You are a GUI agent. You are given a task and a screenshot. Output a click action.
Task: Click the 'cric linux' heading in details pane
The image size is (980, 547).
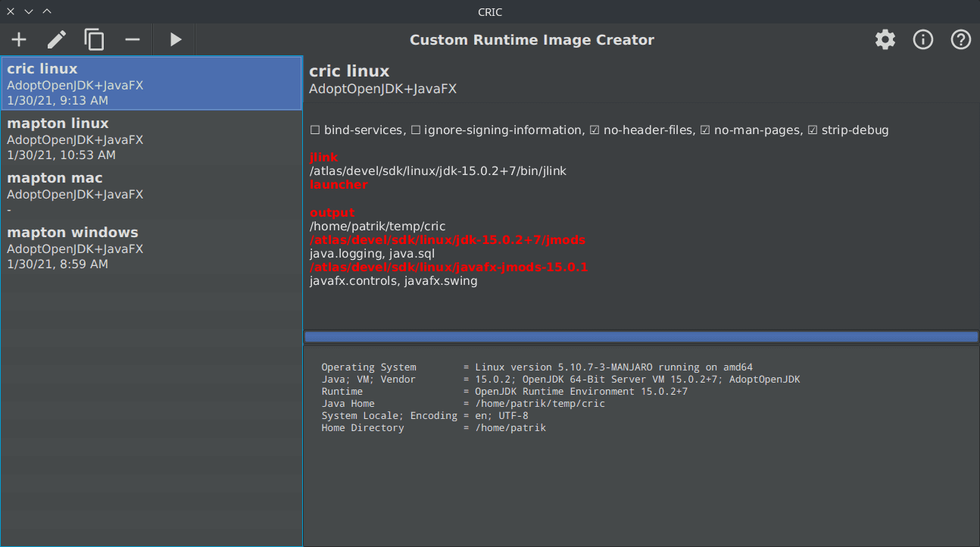pyautogui.click(x=349, y=71)
